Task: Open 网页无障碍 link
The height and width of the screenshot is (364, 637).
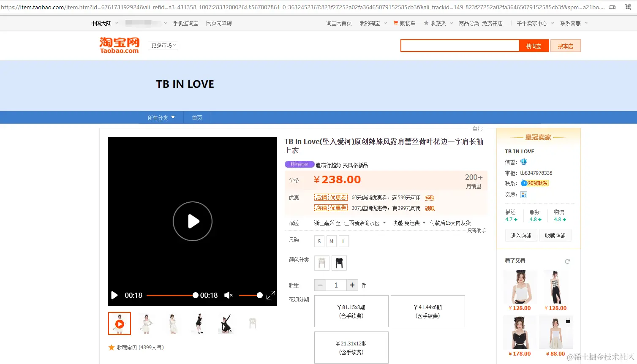Action: click(219, 23)
